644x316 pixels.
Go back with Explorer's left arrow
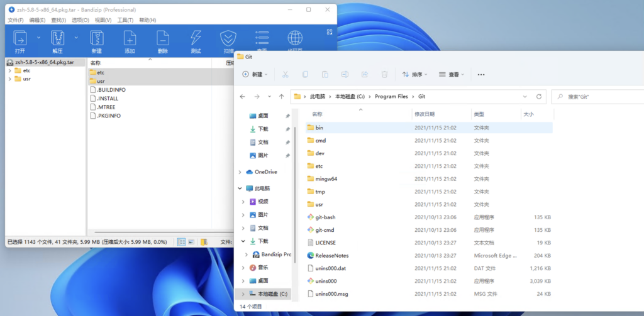(242, 97)
